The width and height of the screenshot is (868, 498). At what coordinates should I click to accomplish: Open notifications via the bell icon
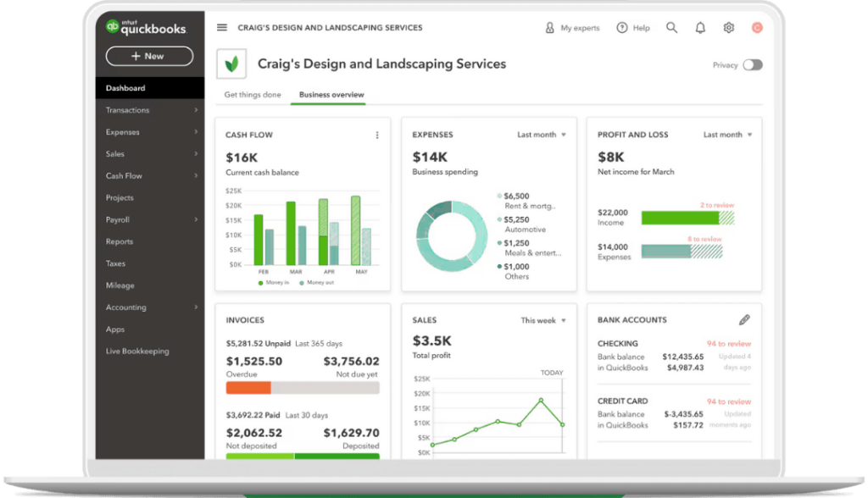click(x=699, y=27)
